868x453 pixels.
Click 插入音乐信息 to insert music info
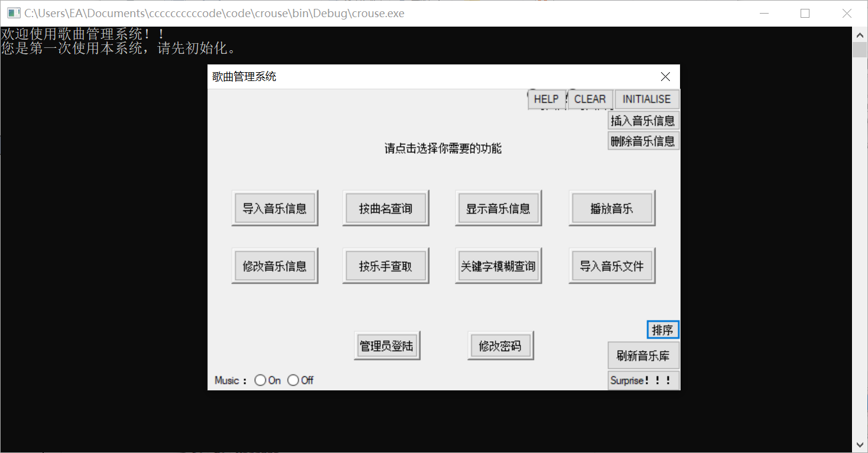click(x=643, y=120)
